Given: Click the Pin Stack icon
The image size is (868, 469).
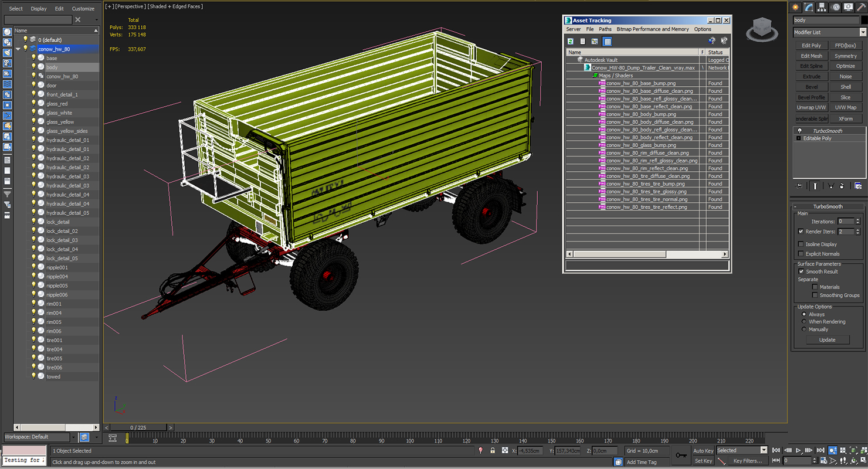Looking at the screenshot, I should pos(799,186).
